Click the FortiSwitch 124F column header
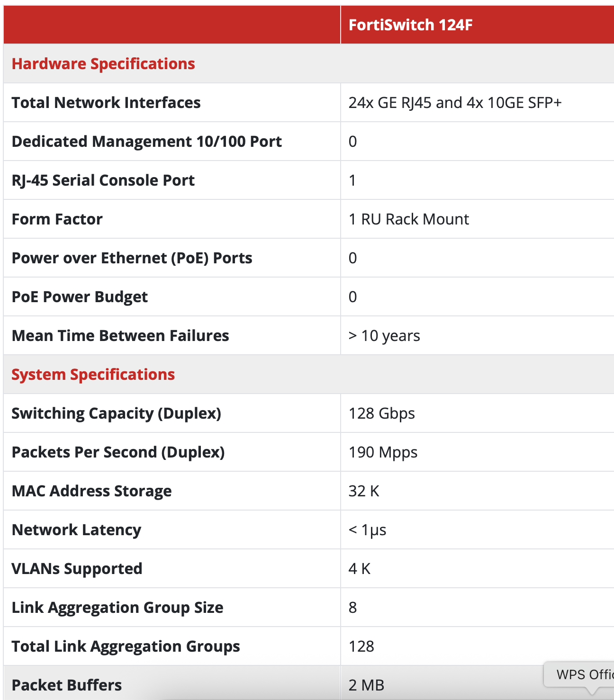The height and width of the screenshot is (700, 614). [410, 25]
